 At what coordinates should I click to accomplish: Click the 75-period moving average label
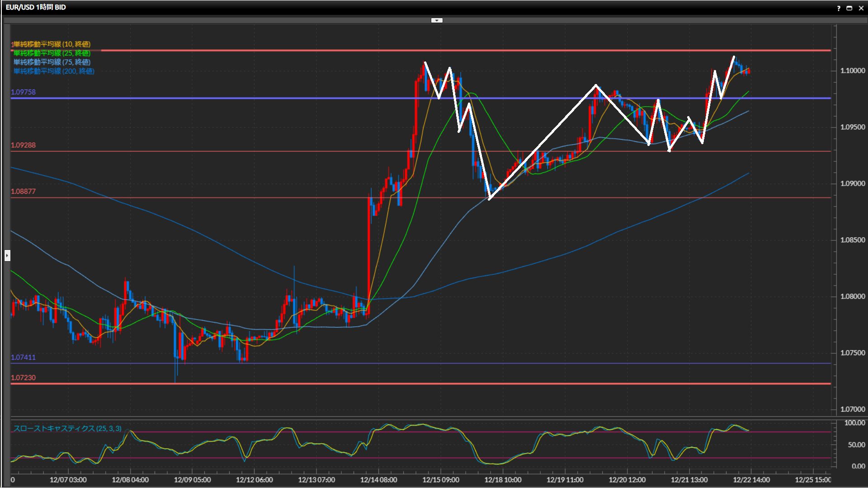click(52, 62)
